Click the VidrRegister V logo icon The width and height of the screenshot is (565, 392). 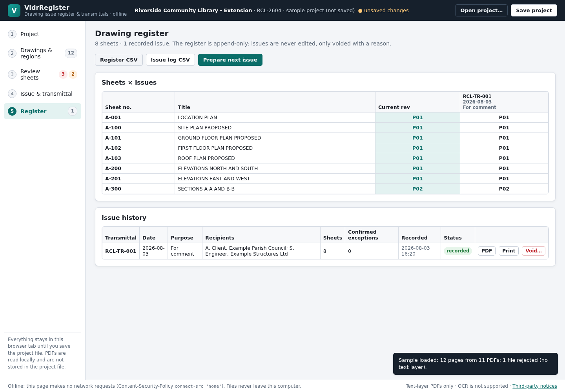coord(14,11)
